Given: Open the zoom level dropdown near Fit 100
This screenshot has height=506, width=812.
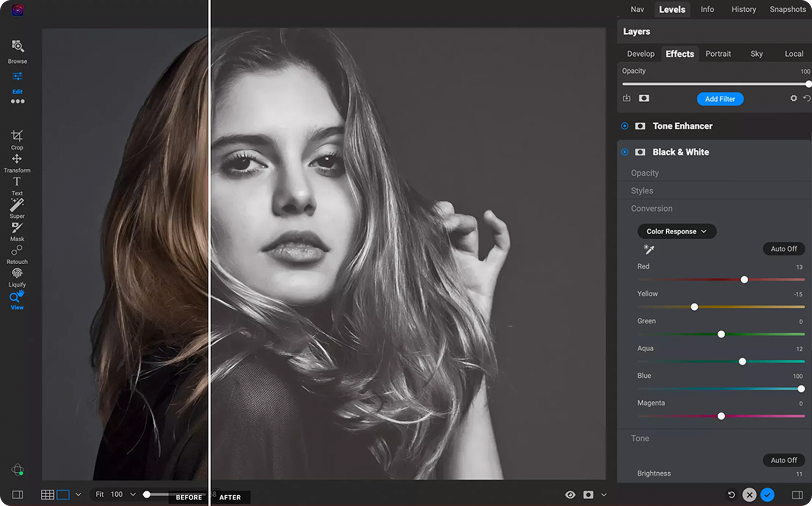Looking at the screenshot, I should 133,494.
